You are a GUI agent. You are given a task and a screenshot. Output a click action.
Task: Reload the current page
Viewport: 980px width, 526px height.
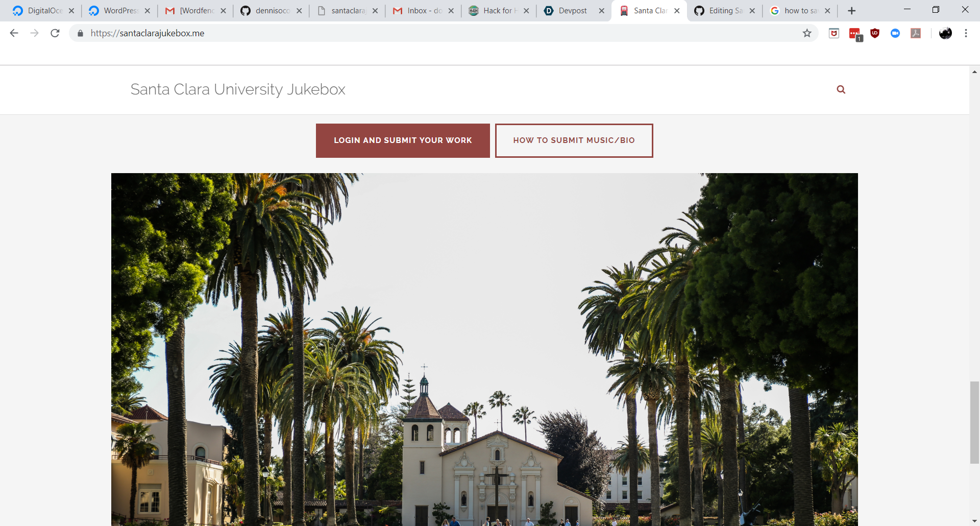[x=55, y=33]
